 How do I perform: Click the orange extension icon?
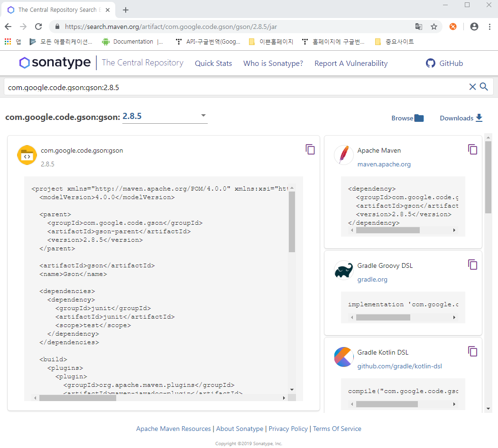click(453, 27)
